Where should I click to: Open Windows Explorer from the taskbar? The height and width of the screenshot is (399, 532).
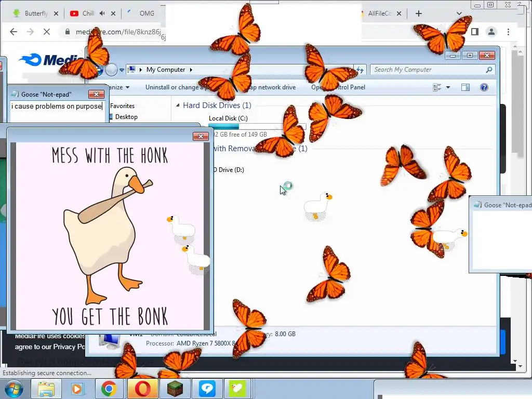46,389
